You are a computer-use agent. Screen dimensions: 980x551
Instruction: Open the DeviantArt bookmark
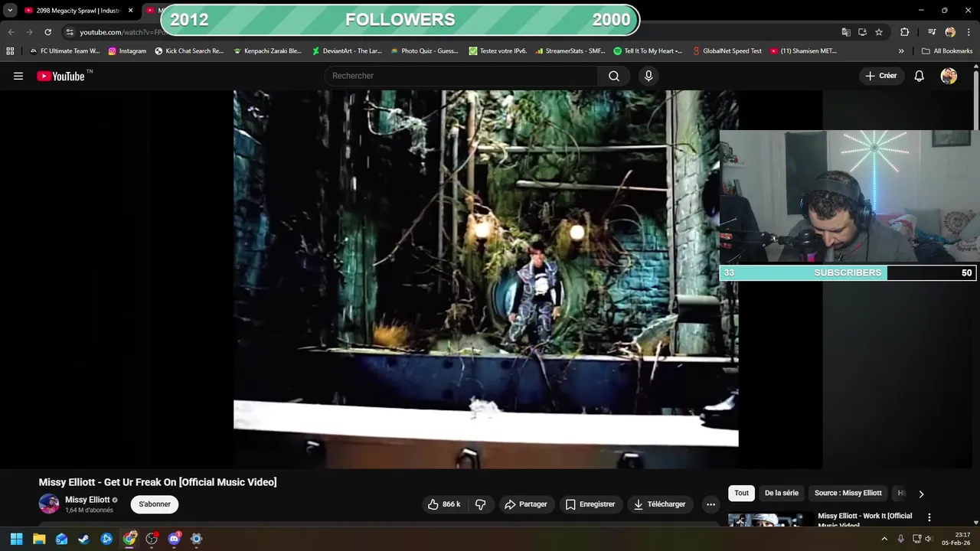(x=347, y=51)
